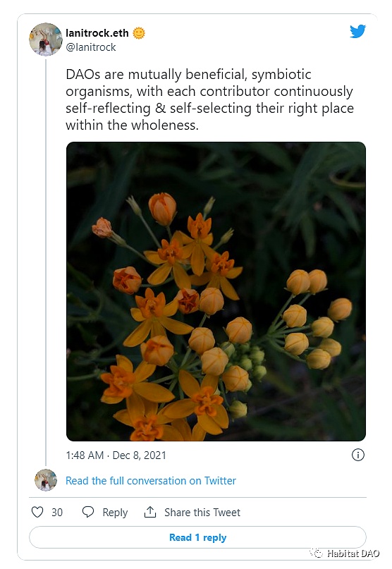392x569 pixels.
Task: Open the 1:48 AM Dec 8, 2021 timestamp
Action: (116, 455)
